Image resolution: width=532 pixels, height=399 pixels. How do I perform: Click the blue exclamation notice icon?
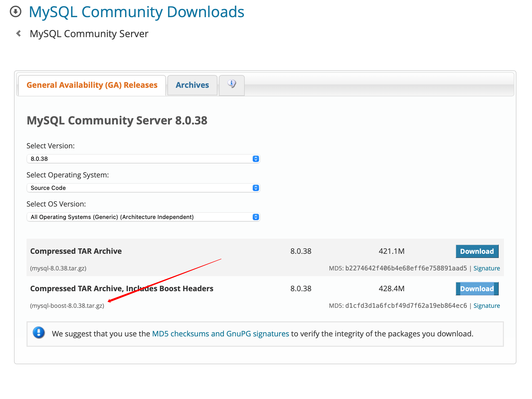[39, 333]
